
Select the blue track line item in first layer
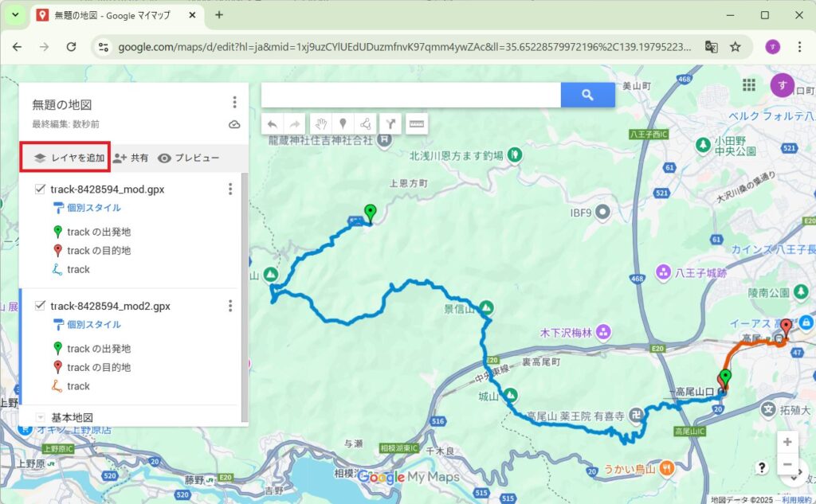tap(78, 269)
